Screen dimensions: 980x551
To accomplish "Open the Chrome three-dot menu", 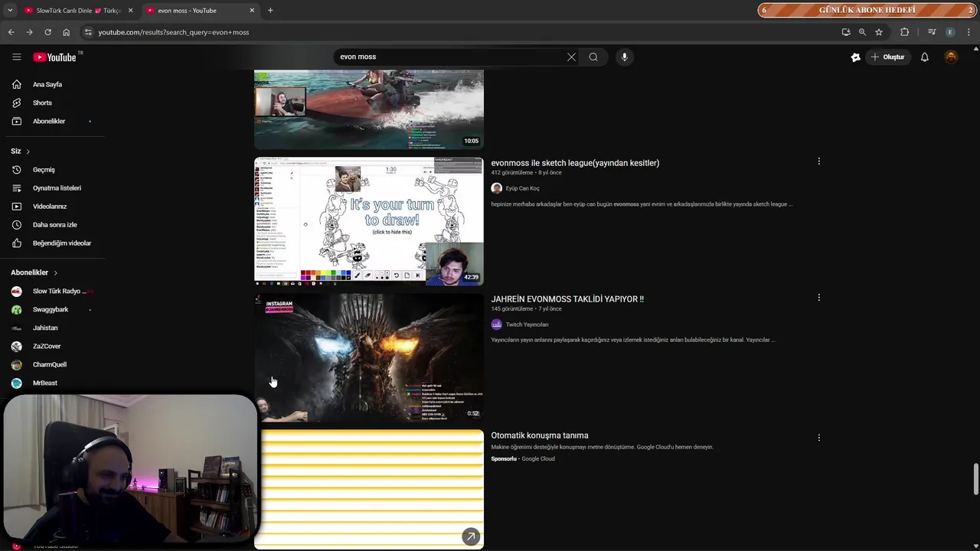I will pyautogui.click(x=969, y=32).
